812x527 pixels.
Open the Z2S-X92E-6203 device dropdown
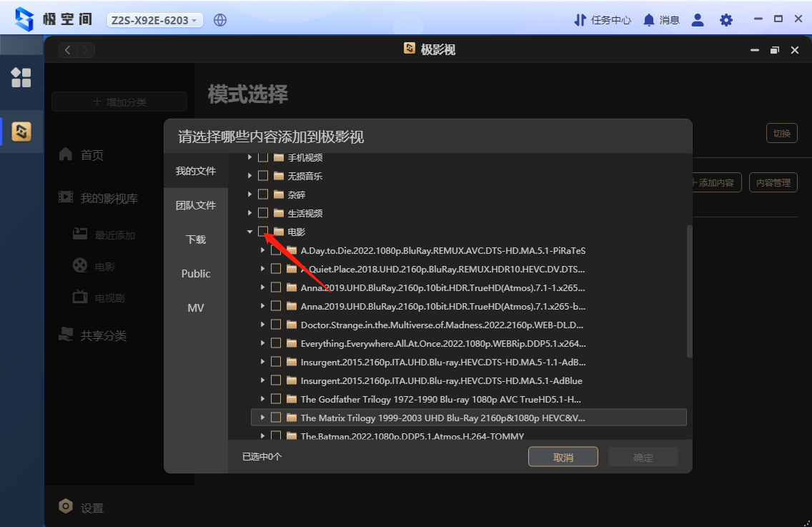(x=154, y=20)
